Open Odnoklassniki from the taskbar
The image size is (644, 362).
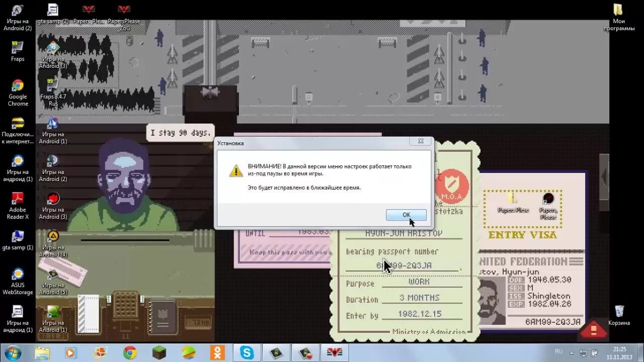(x=217, y=353)
